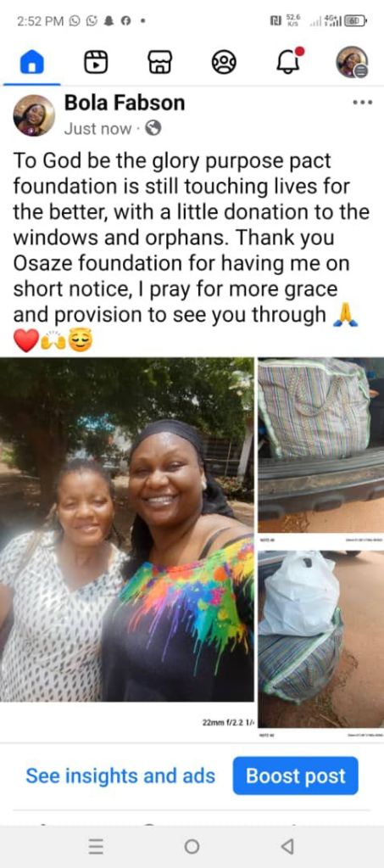Open striped bag photo in truck
Screen dimensions: 384x868
321,445
